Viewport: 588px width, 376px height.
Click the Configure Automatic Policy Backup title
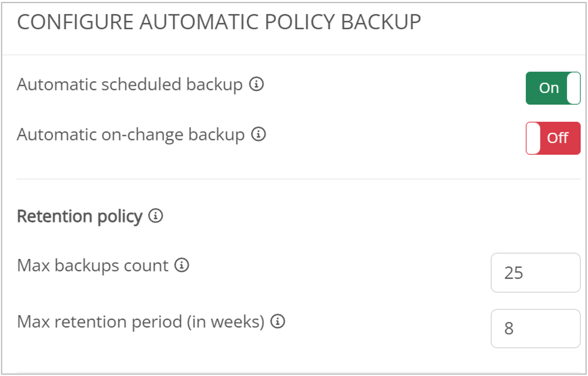pyautogui.click(x=219, y=22)
